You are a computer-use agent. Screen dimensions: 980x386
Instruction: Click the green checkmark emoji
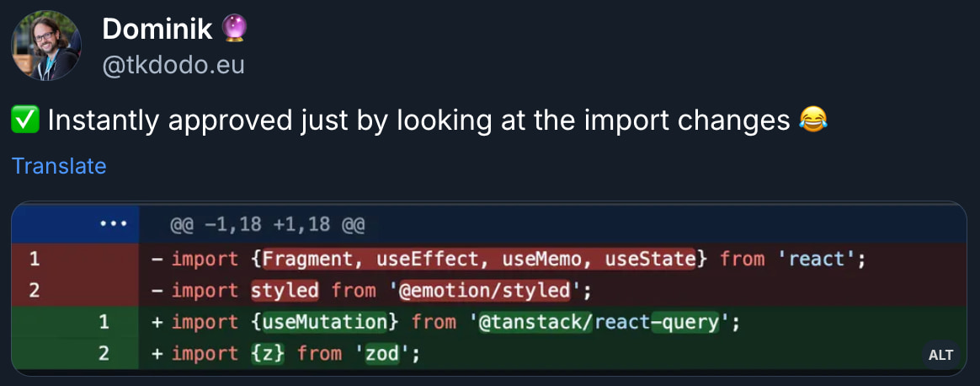(25, 120)
